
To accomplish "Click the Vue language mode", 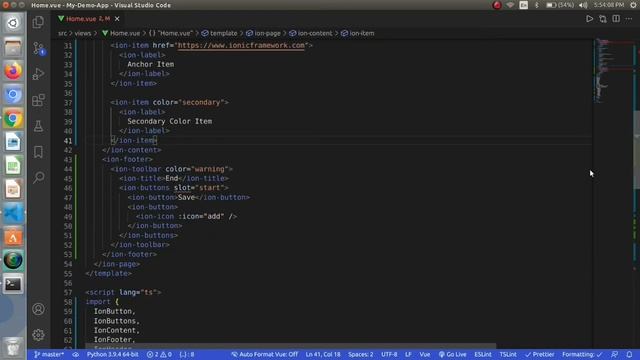I will click(424, 354).
